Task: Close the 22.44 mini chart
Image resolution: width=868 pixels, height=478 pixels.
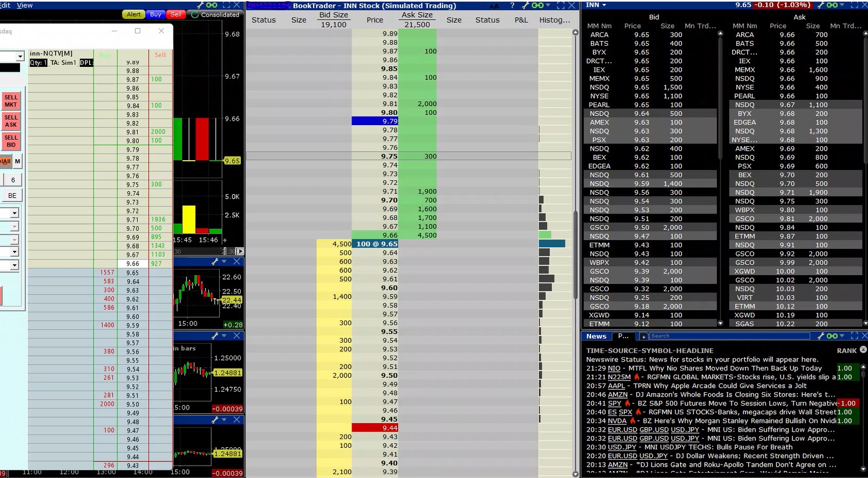Action: pyautogui.click(x=236, y=262)
